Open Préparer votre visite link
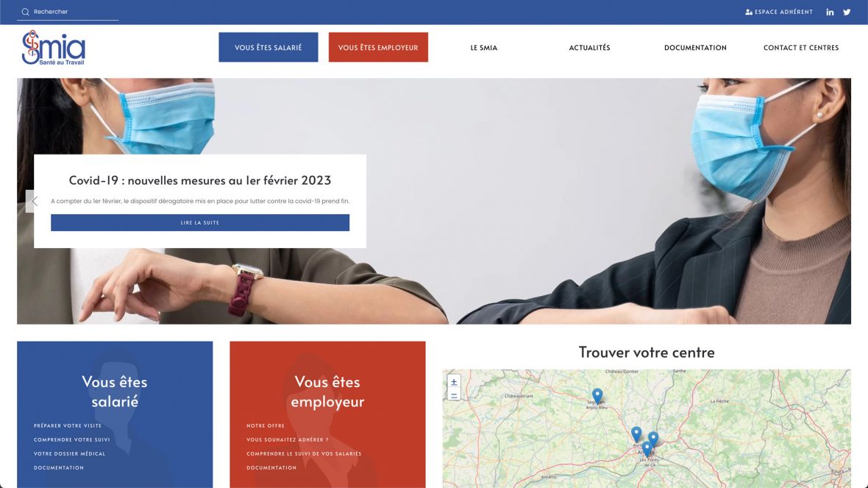Image resolution: width=868 pixels, height=488 pixels. (68, 425)
